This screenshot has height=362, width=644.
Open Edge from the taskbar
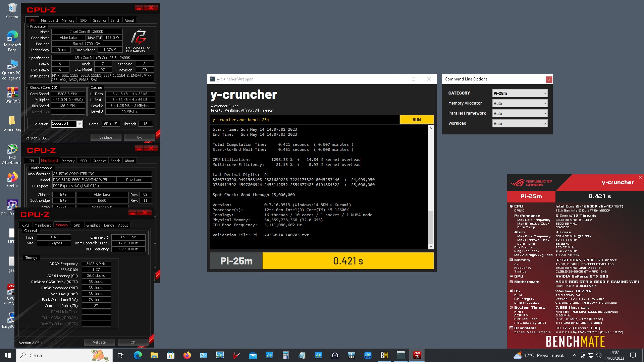point(138,355)
